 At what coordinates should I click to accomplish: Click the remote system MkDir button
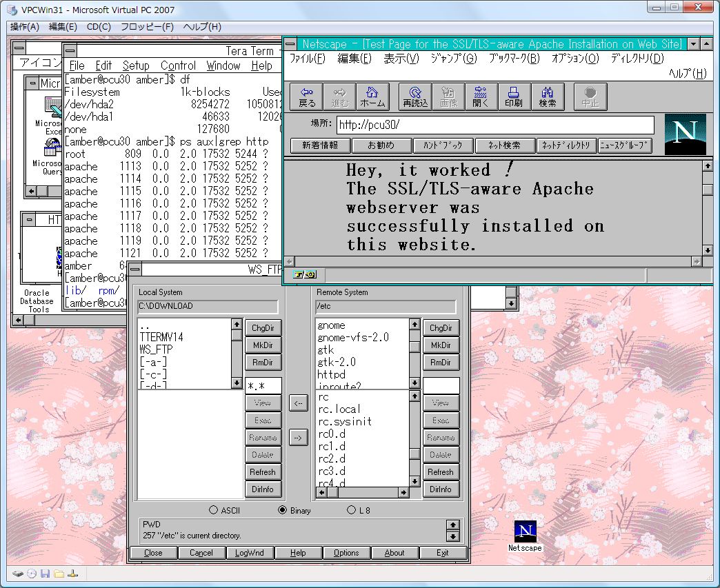pyautogui.click(x=441, y=345)
